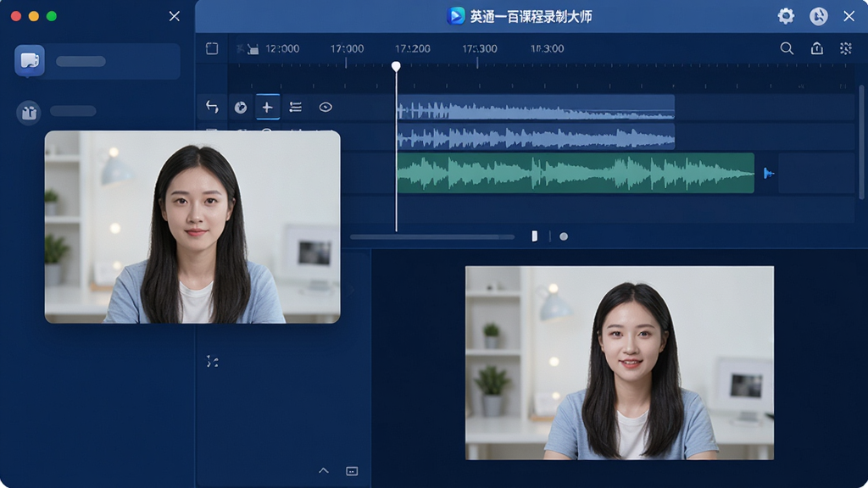The height and width of the screenshot is (488, 868).
Task: Click the round pie-shaped icon beside undo
Action: (240, 108)
